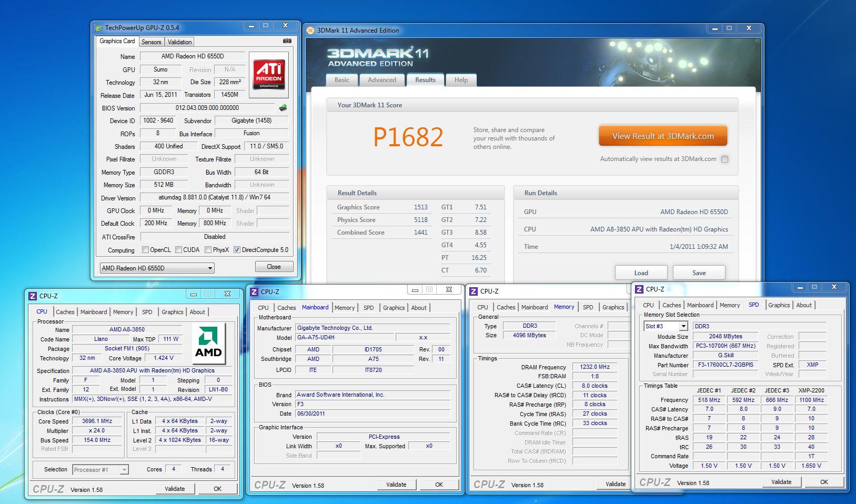Toggle the OpenCL checkbox in GPU-Z
The image size is (856, 504).
click(145, 250)
